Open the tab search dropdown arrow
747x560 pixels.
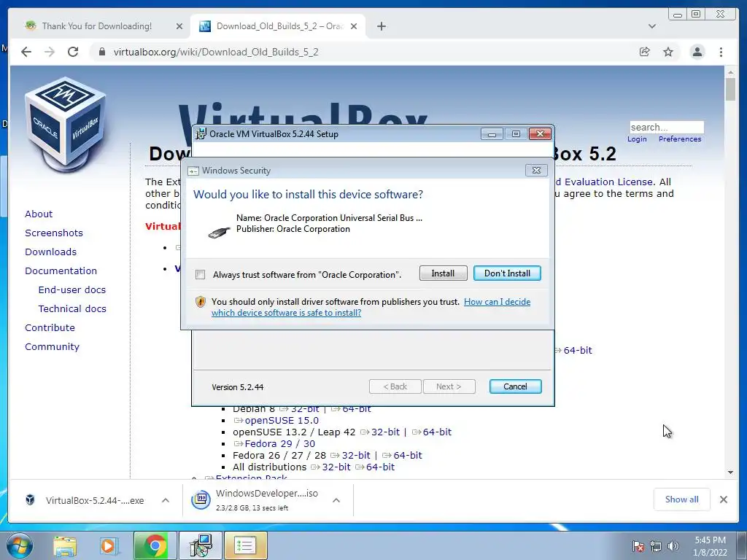[652, 26]
